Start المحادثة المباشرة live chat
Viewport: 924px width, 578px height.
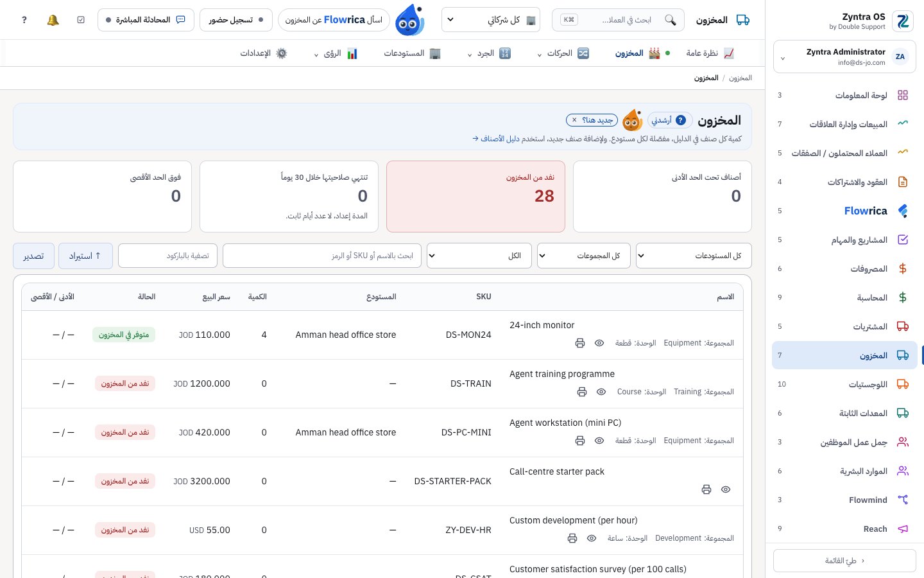pos(146,20)
